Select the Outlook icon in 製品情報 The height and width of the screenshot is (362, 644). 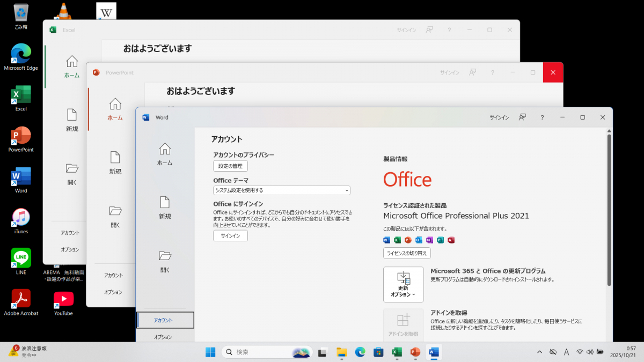pyautogui.click(x=419, y=240)
